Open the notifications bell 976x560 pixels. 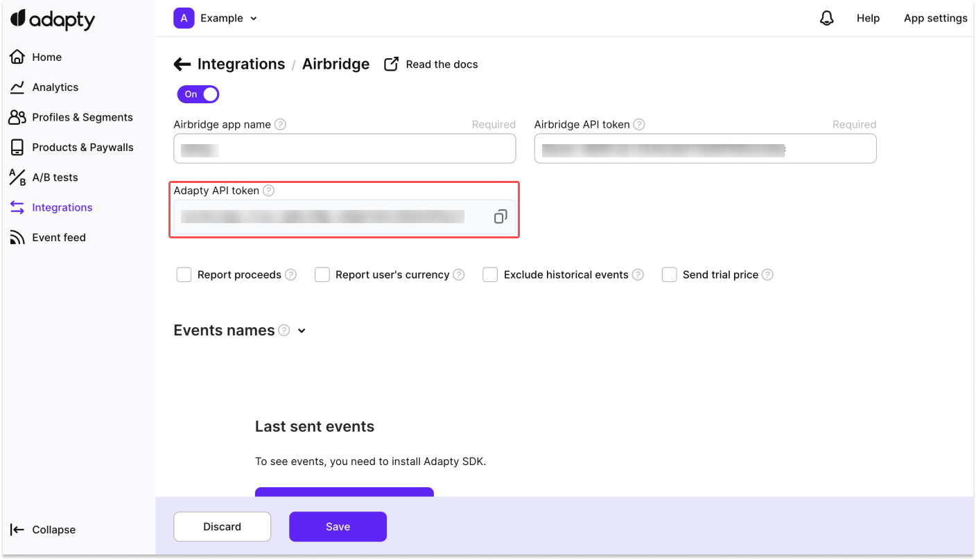point(826,19)
